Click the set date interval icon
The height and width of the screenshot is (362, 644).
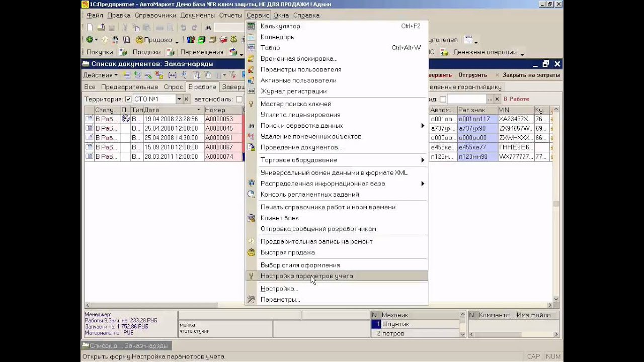click(x=172, y=75)
